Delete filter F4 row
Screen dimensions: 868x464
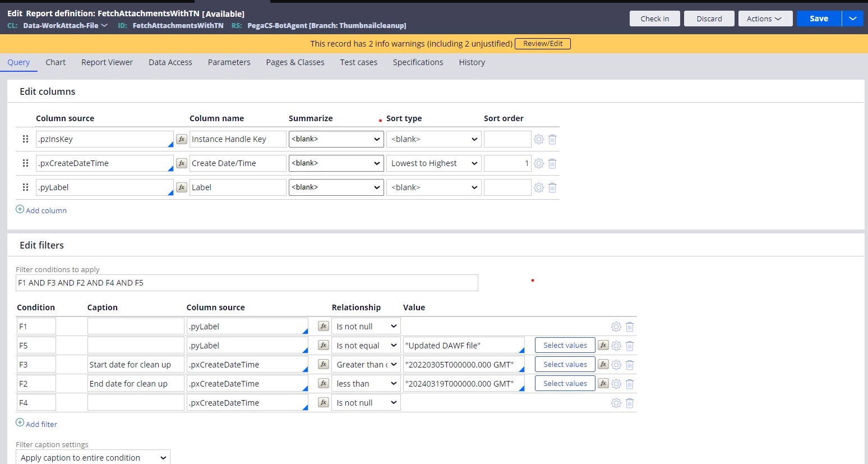click(630, 403)
